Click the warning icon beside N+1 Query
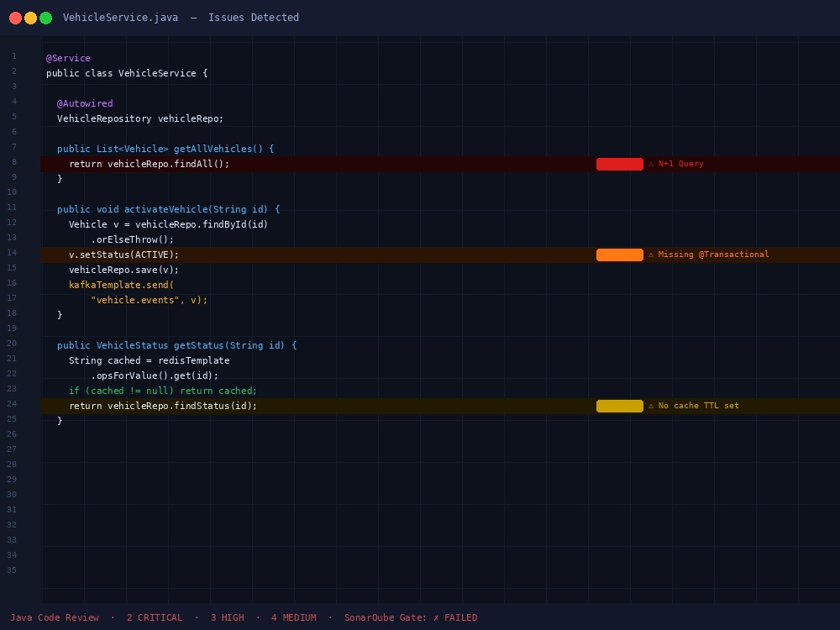This screenshot has width=840, height=630. [x=651, y=164]
